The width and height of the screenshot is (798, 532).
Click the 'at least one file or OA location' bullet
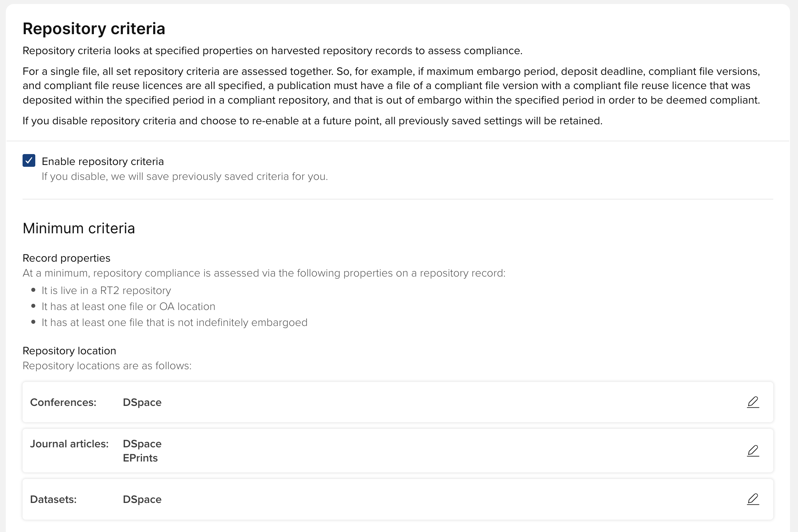pos(128,306)
